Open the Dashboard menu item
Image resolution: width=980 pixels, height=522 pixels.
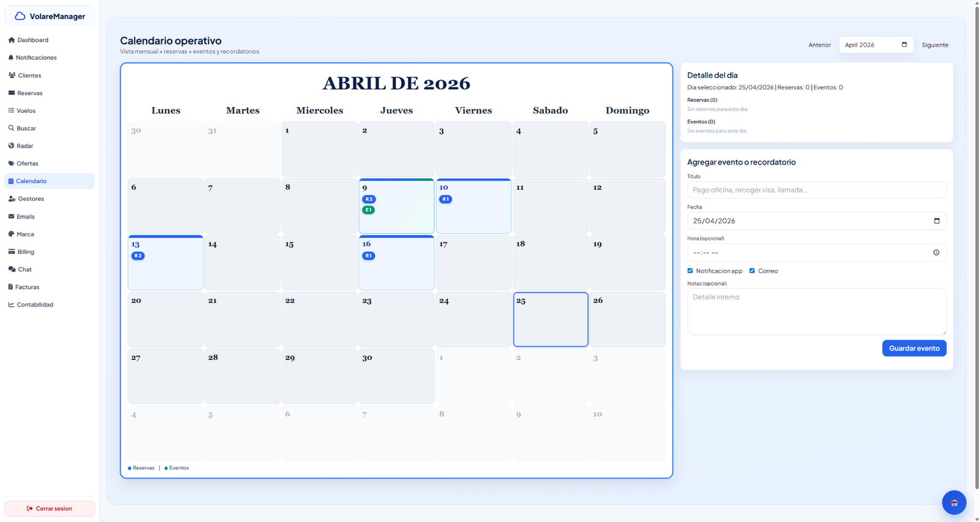[50, 40]
